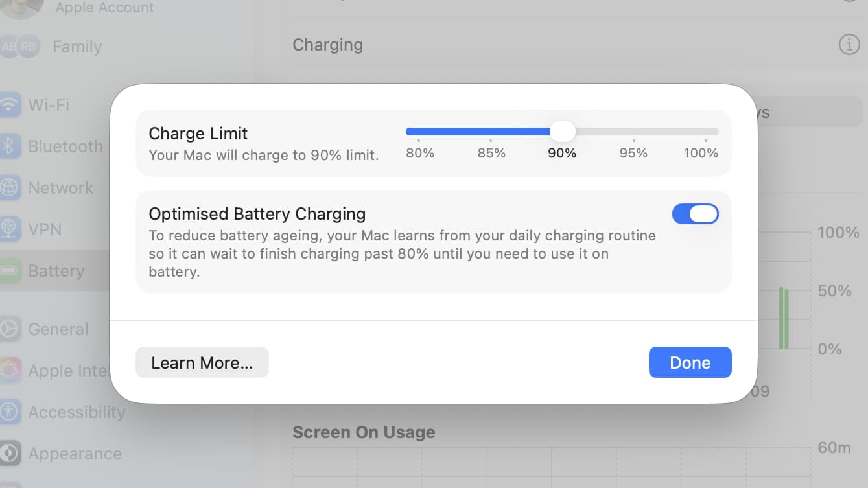
Task: Click Done to close the dialog
Action: click(x=690, y=362)
